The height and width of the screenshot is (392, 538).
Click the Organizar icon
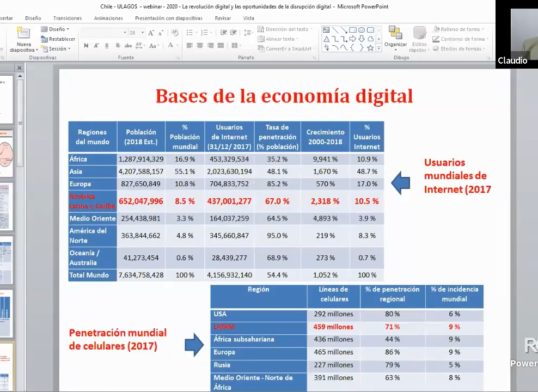click(x=395, y=37)
